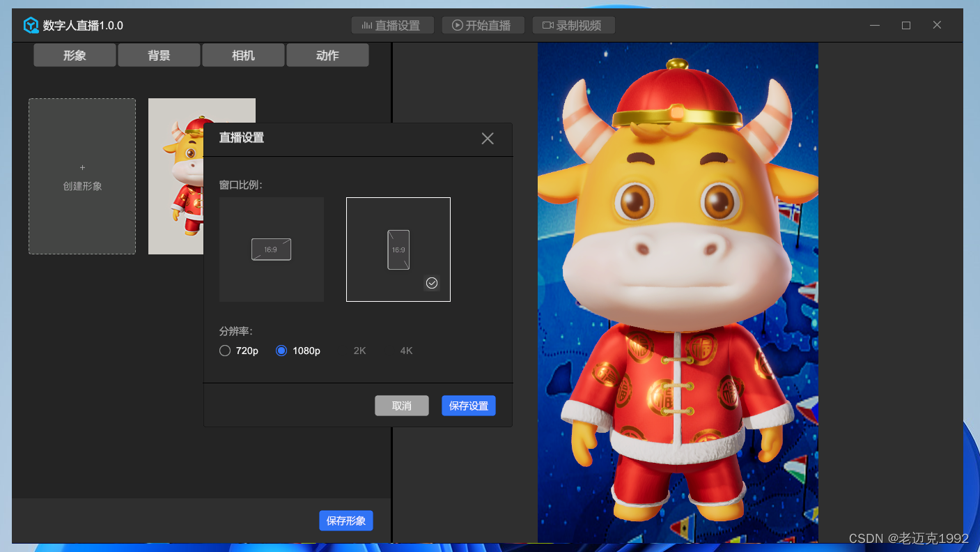
Task: Click the 保存形象 button
Action: click(346, 521)
